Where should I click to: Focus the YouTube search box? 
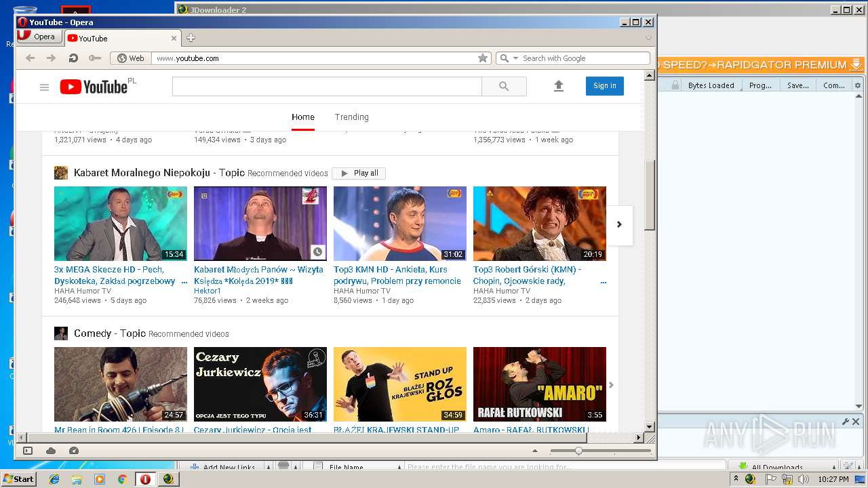327,86
